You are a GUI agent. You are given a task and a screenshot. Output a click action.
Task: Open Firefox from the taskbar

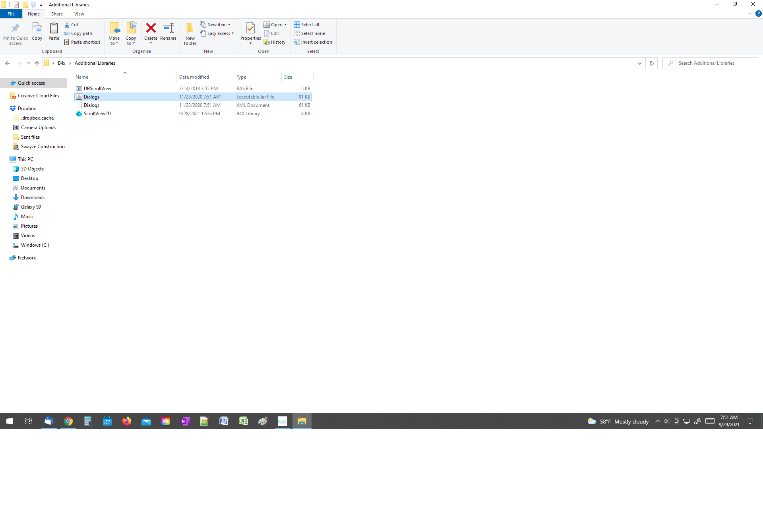point(127,421)
